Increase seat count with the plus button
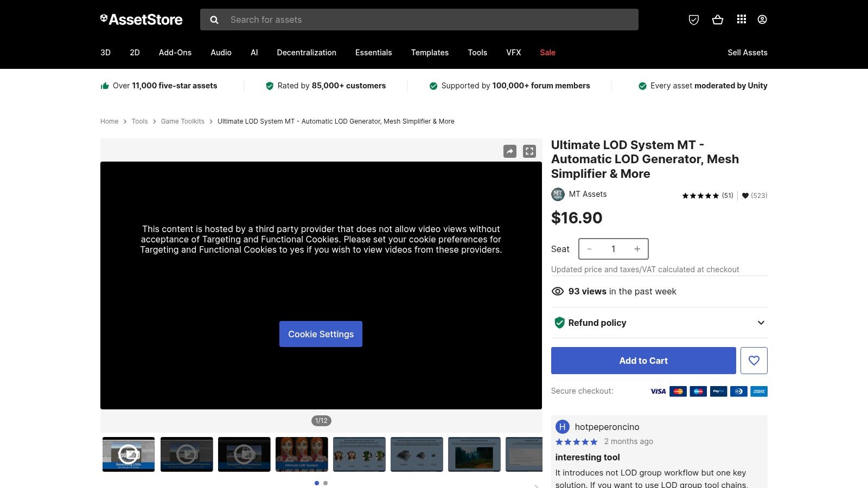 [637, 249]
